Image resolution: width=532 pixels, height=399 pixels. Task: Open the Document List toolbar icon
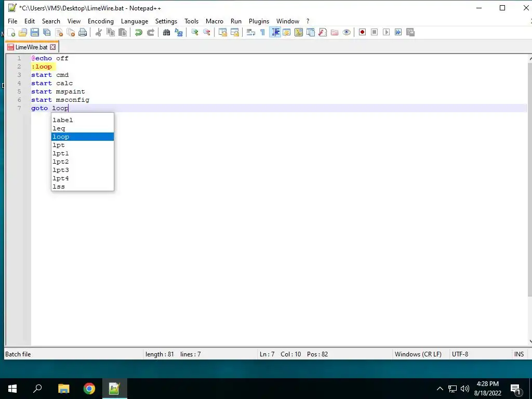point(311,33)
